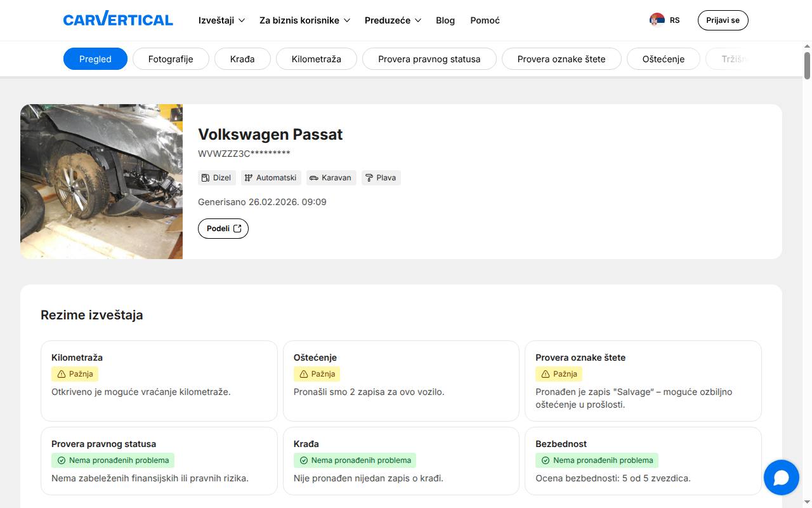Switch to the Provera pravnog statusa tab

(429, 59)
